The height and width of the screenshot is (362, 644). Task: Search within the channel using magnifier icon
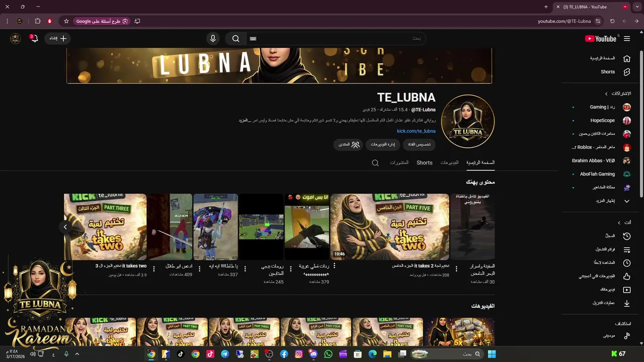point(375,163)
